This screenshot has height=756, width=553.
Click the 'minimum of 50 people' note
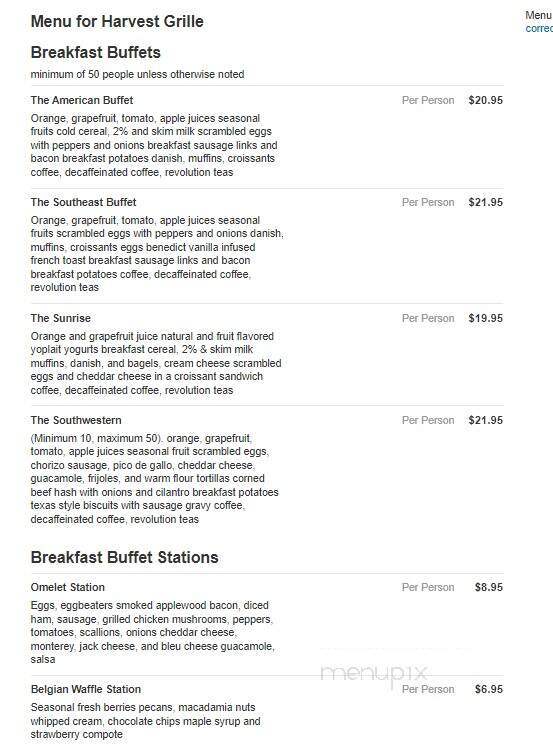(137, 74)
